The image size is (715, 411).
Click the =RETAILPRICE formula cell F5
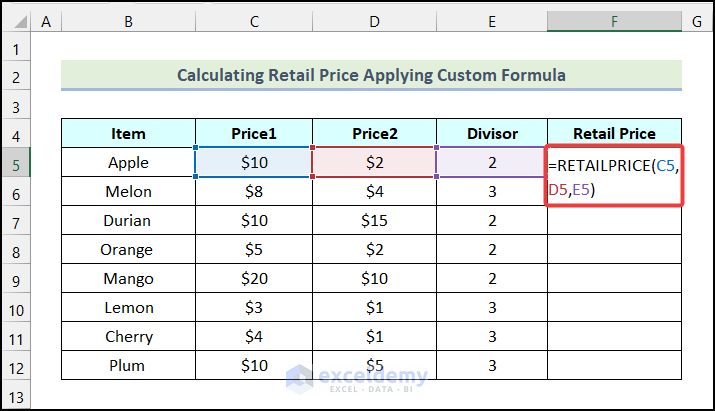614,176
